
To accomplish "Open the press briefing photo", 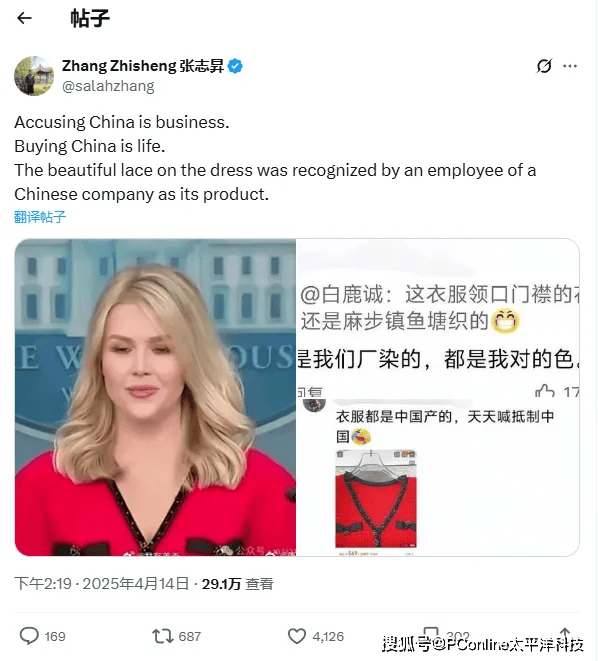I will [x=155, y=397].
